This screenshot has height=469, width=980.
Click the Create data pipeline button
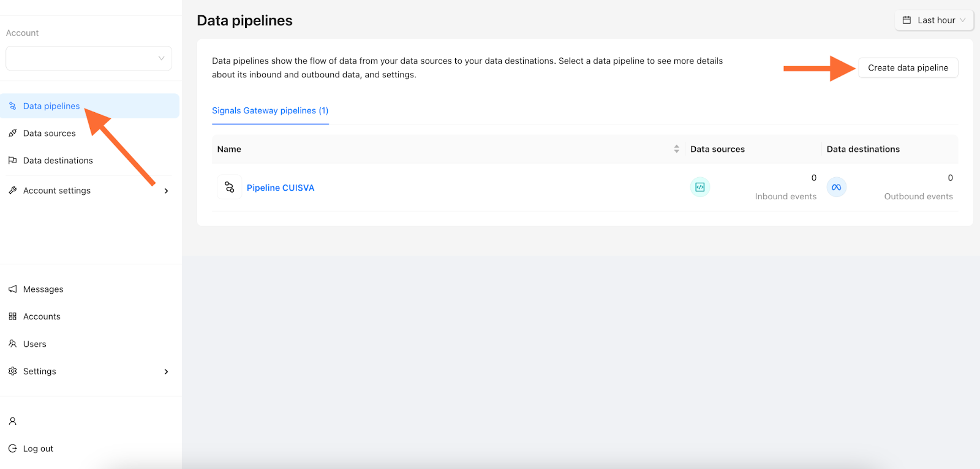[908, 67]
